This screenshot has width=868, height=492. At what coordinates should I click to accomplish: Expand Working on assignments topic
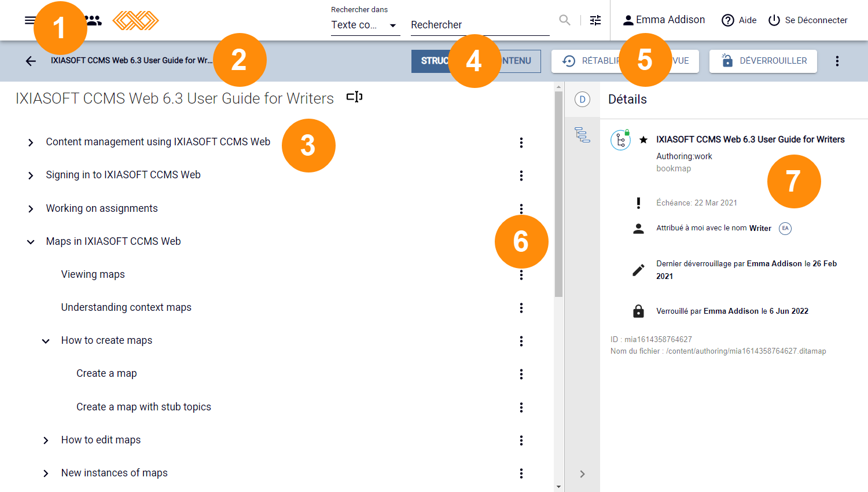pos(31,209)
